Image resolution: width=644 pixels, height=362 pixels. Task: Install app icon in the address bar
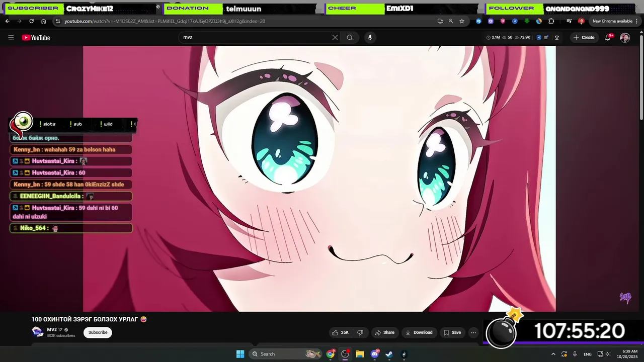click(440, 21)
